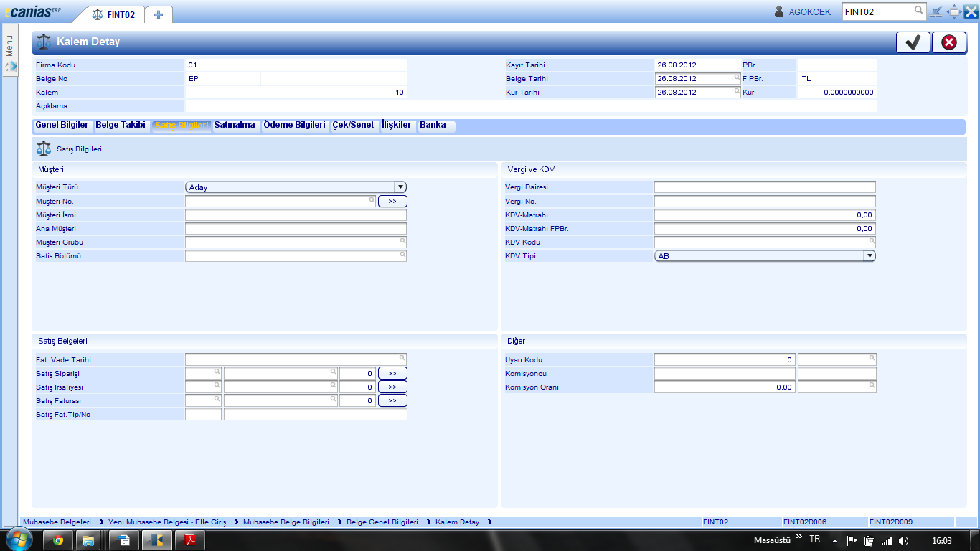
Task: Open the Ödeme Bilgileri tab
Action: 294,125
